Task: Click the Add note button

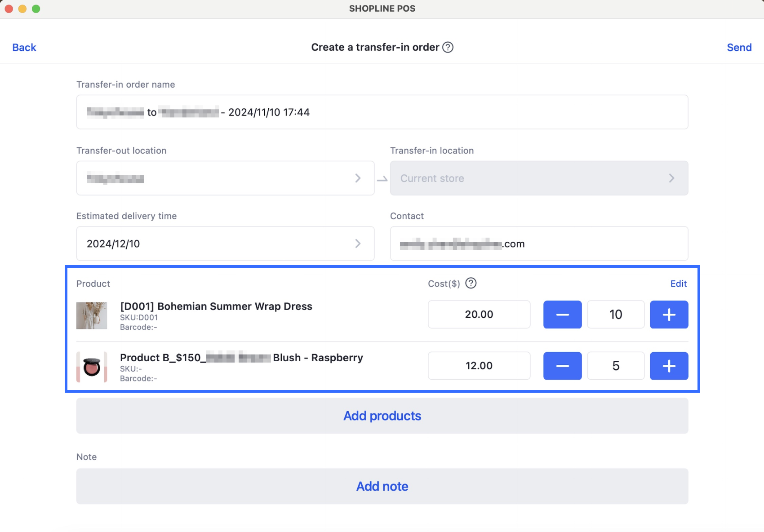Action: coord(382,486)
